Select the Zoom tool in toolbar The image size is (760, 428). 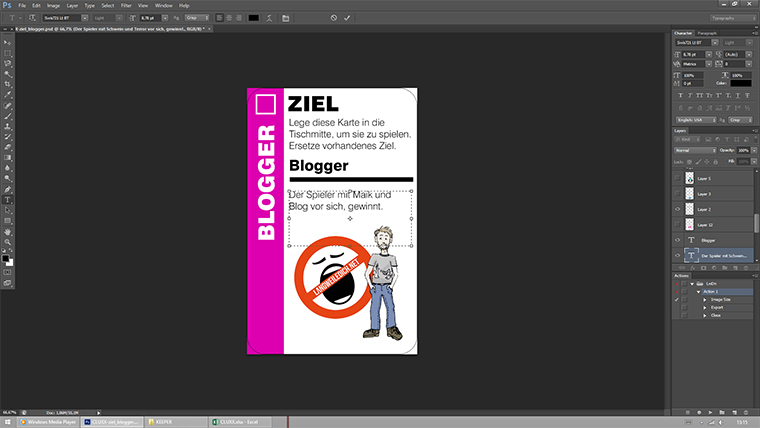click(8, 242)
